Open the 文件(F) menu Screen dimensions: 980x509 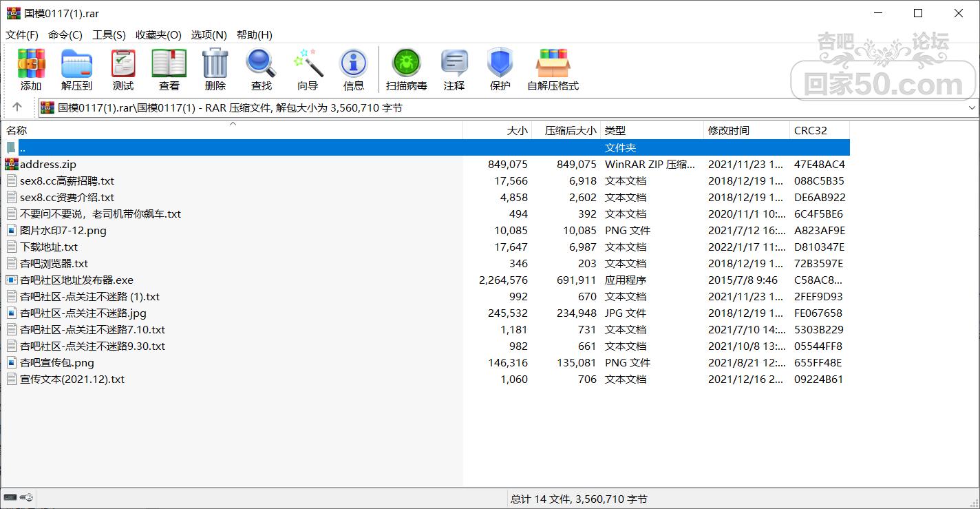22,34
